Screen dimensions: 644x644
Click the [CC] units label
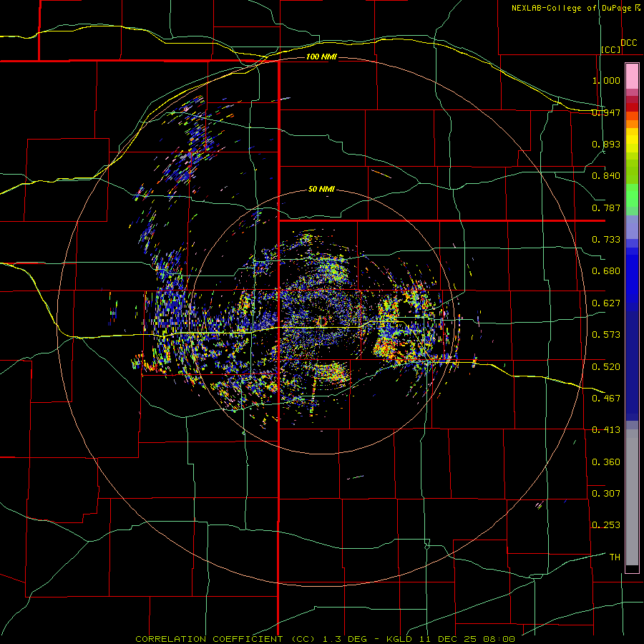[611, 49]
